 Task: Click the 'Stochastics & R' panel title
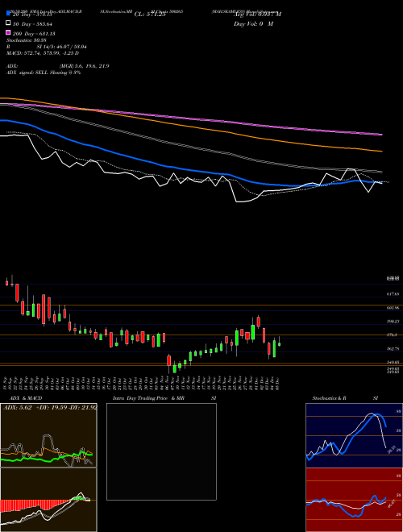pyautogui.click(x=330, y=398)
